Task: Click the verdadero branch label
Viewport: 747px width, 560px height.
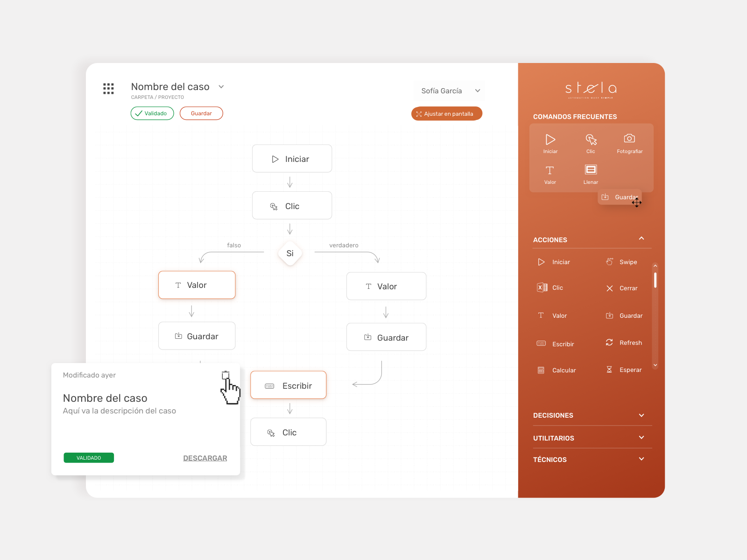Action: click(x=344, y=245)
